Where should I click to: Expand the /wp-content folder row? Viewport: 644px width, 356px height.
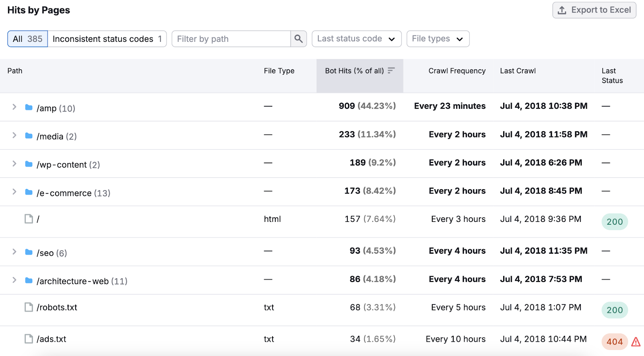(14, 164)
